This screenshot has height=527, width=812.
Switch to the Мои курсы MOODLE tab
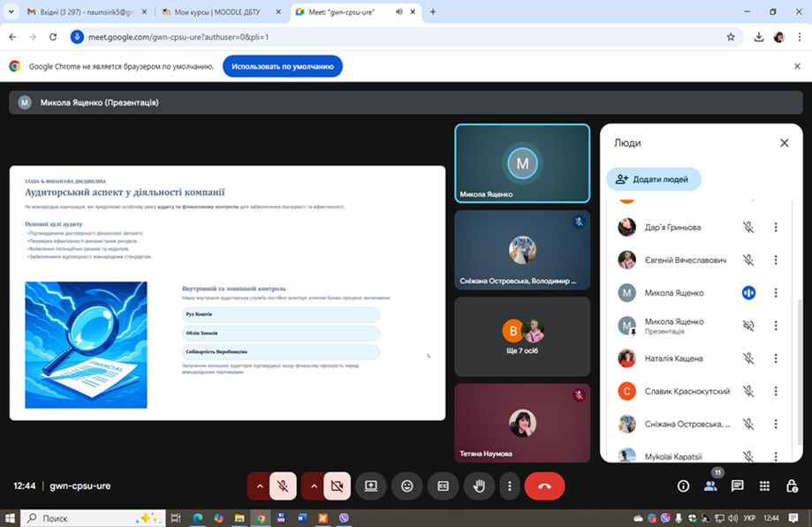tap(215, 12)
